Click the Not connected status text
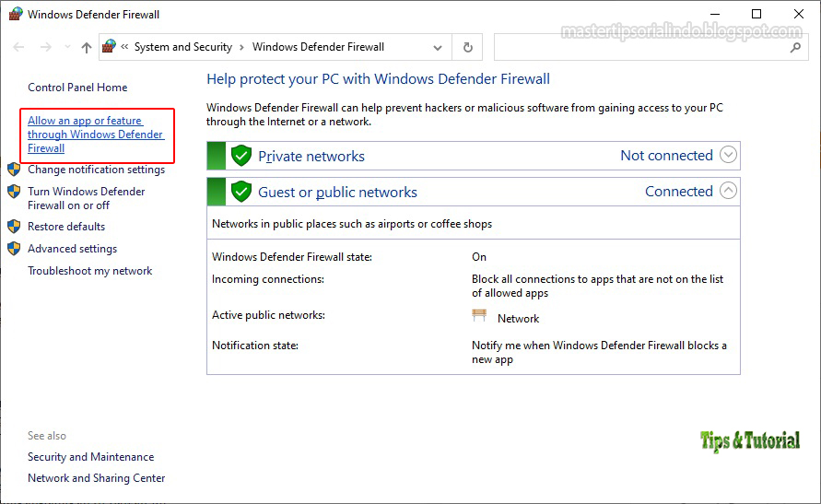821x504 pixels. click(666, 156)
